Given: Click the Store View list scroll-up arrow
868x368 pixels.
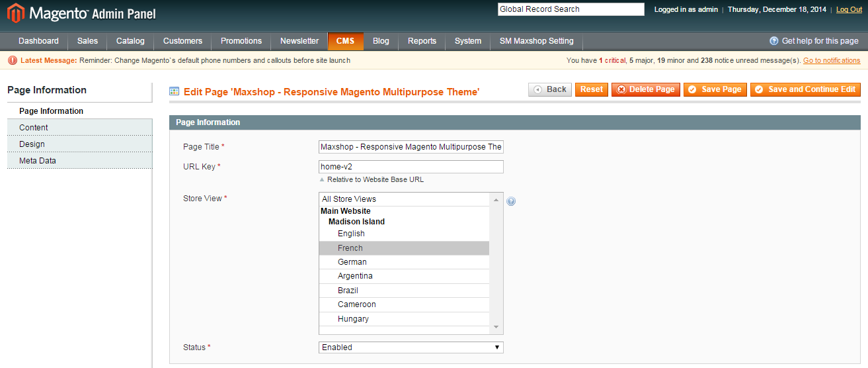Looking at the screenshot, I should coord(496,199).
